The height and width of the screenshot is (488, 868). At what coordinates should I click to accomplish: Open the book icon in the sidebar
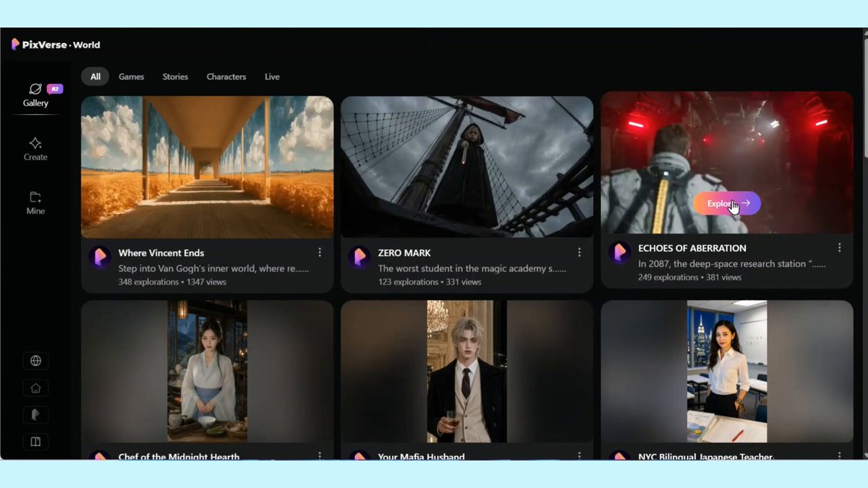(x=35, y=442)
